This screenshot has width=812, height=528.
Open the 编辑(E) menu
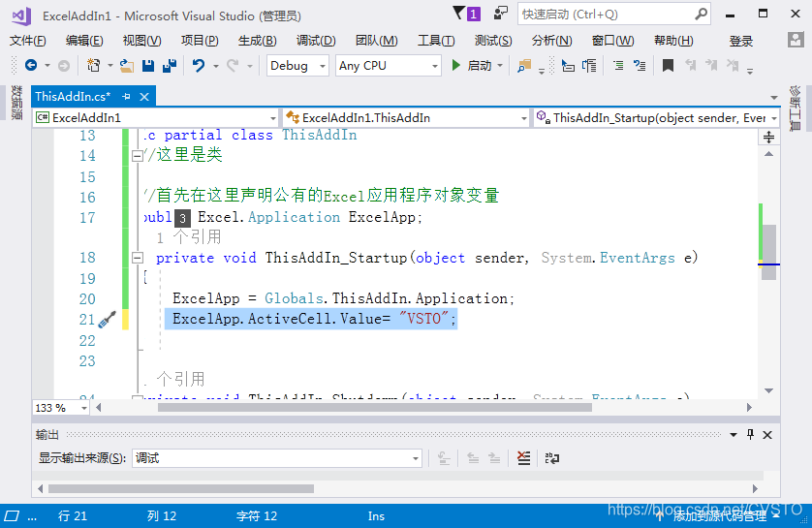pos(84,41)
